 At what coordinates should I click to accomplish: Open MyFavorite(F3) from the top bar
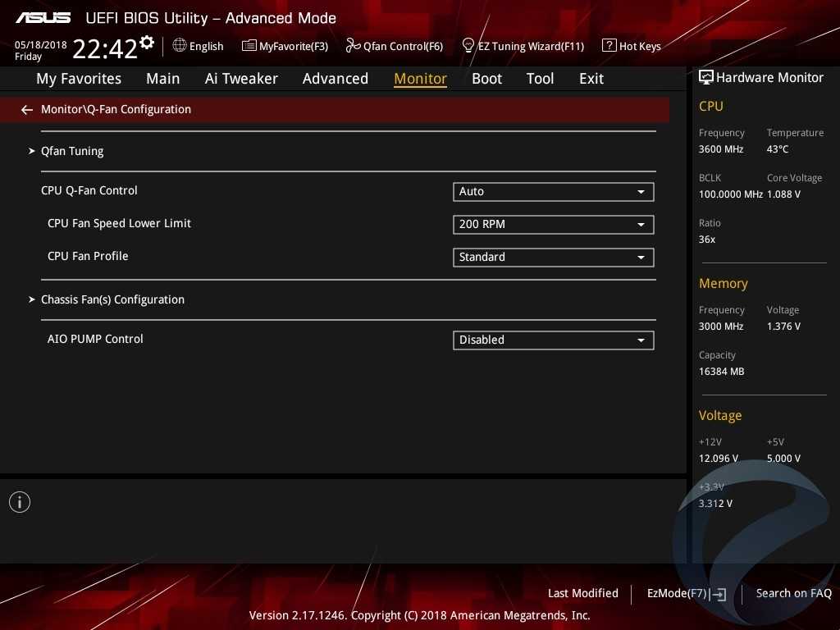point(285,47)
